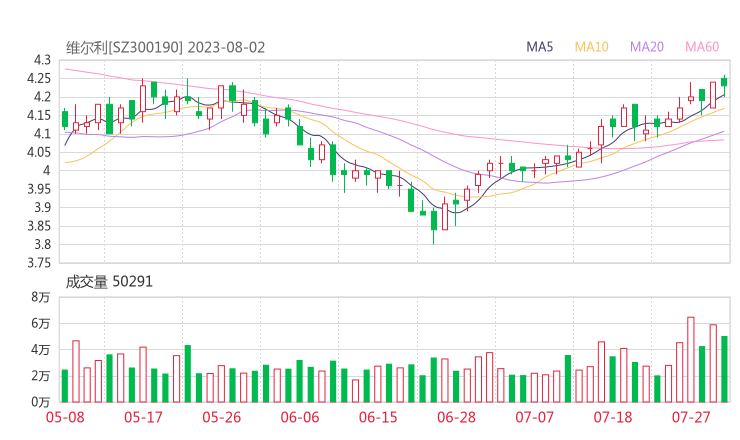Click the 0万 volume axis label

coord(41,402)
